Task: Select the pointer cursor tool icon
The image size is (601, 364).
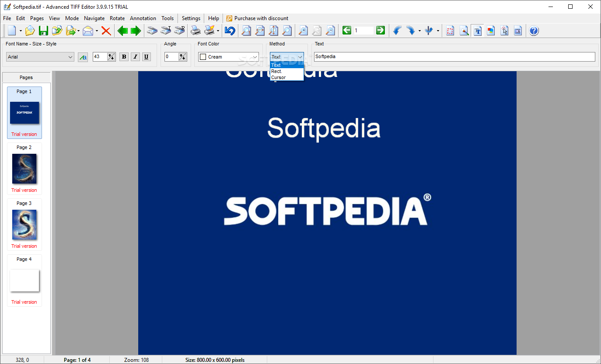Action: 504,31
